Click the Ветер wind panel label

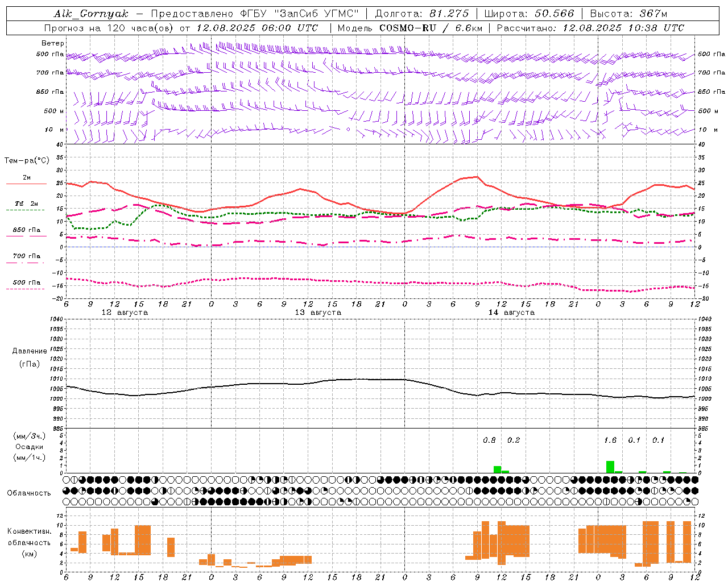coord(53,43)
